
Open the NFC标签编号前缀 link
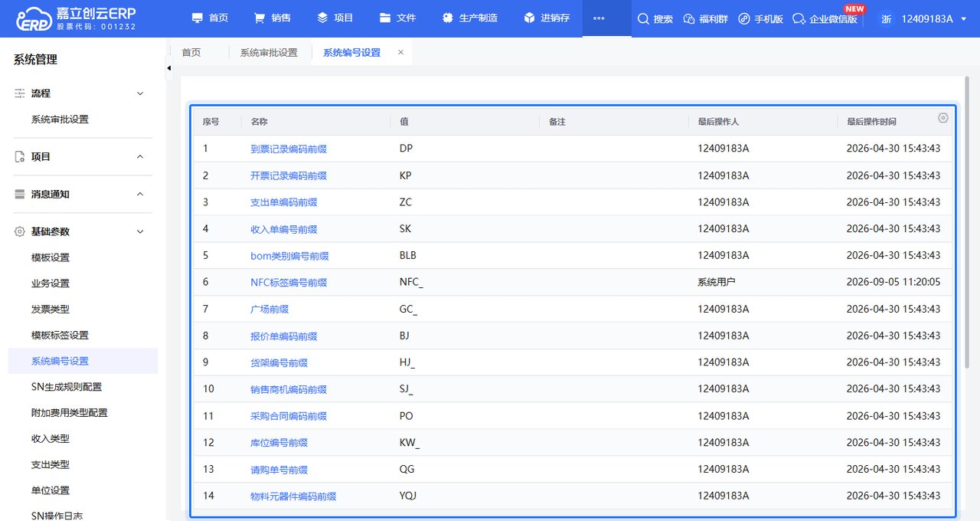click(x=289, y=283)
